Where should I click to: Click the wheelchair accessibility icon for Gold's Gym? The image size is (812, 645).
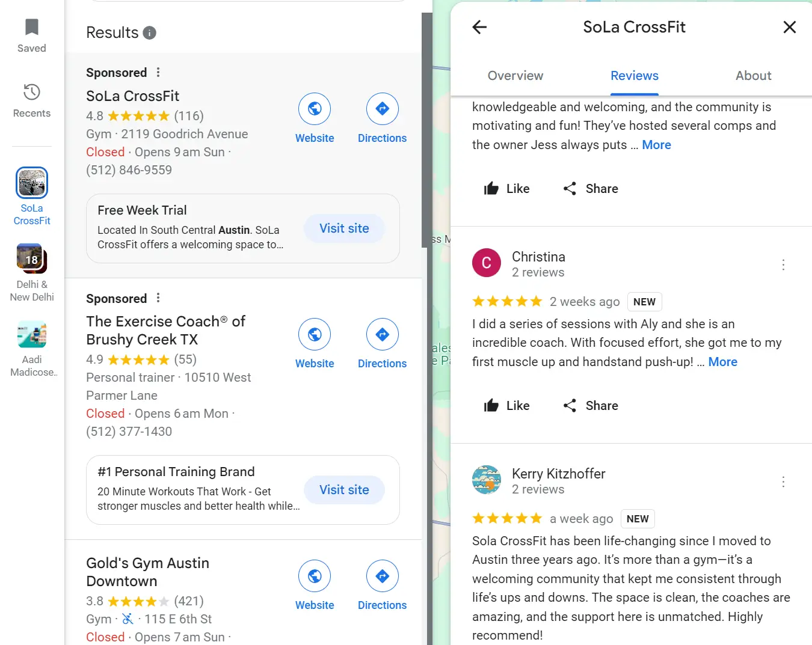coord(128,619)
